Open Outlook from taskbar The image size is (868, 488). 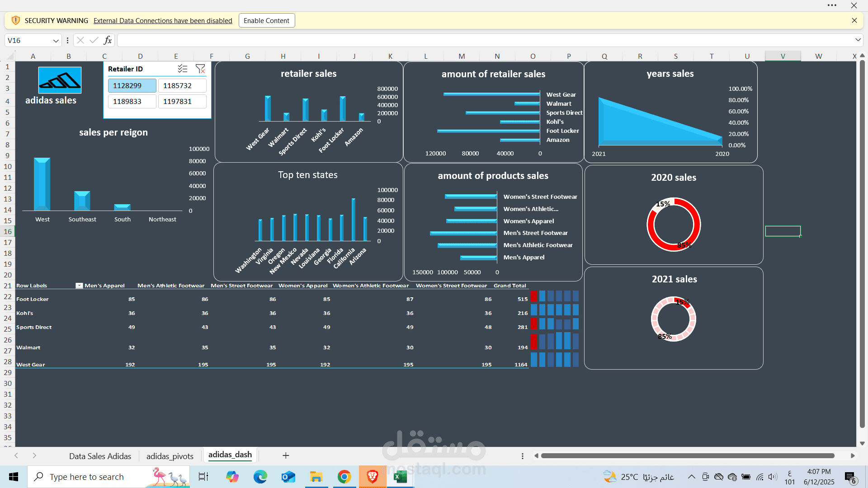click(x=288, y=477)
